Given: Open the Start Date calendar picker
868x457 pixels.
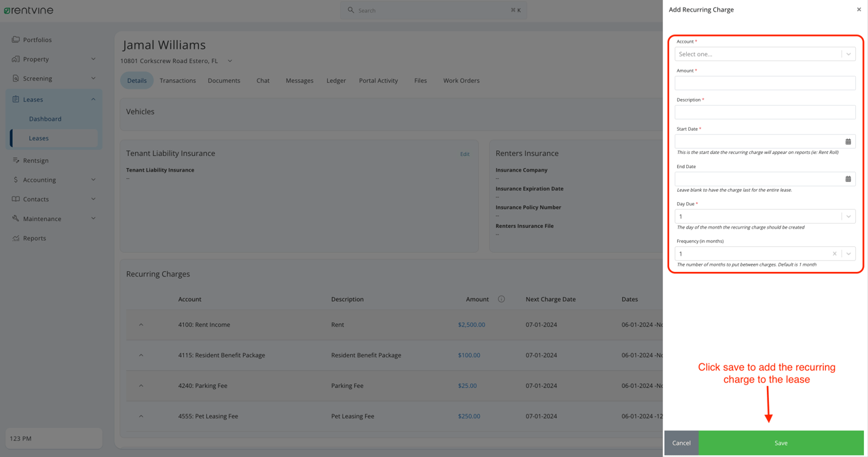Looking at the screenshot, I should (x=848, y=141).
